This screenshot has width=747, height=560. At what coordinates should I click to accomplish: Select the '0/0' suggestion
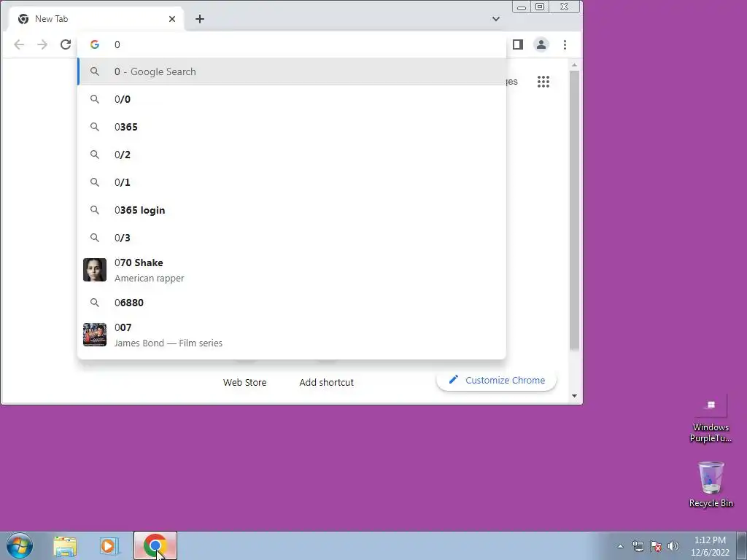pos(292,99)
